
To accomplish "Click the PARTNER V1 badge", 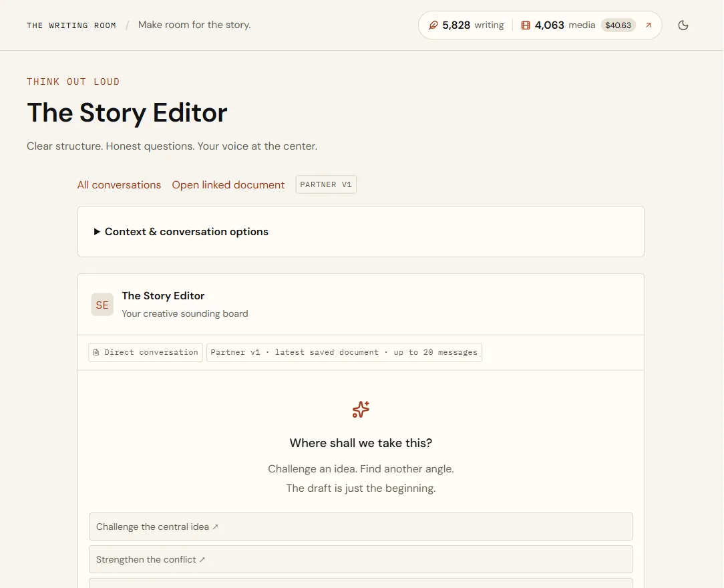I will (326, 184).
